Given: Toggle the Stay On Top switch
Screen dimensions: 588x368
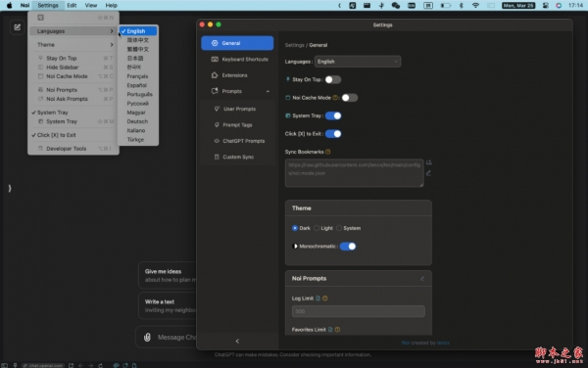Looking at the screenshot, I should [333, 79].
